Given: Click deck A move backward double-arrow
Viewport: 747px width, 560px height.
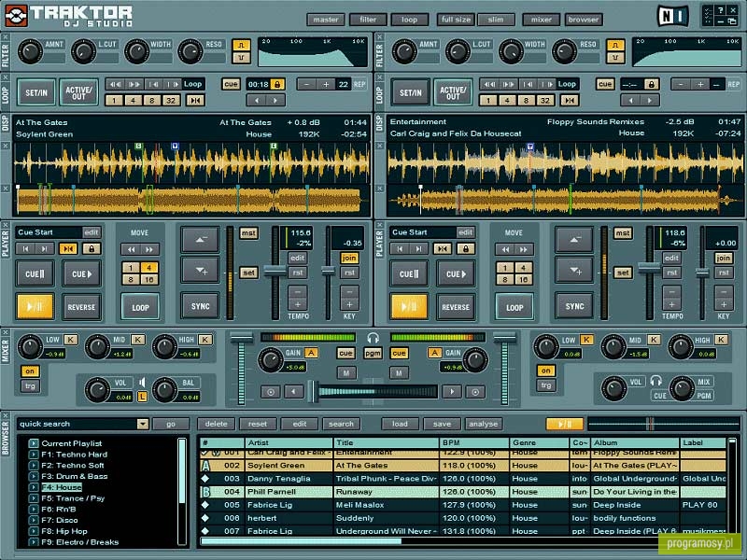Looking at the screenshot, I should [x=131, y=249].
